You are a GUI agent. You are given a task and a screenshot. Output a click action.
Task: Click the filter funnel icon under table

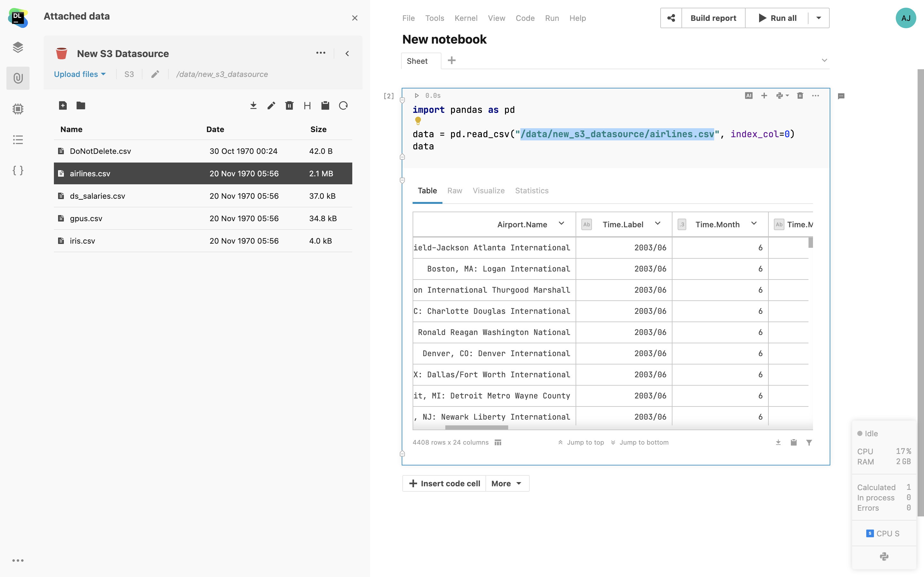click(x=809, y=442)
